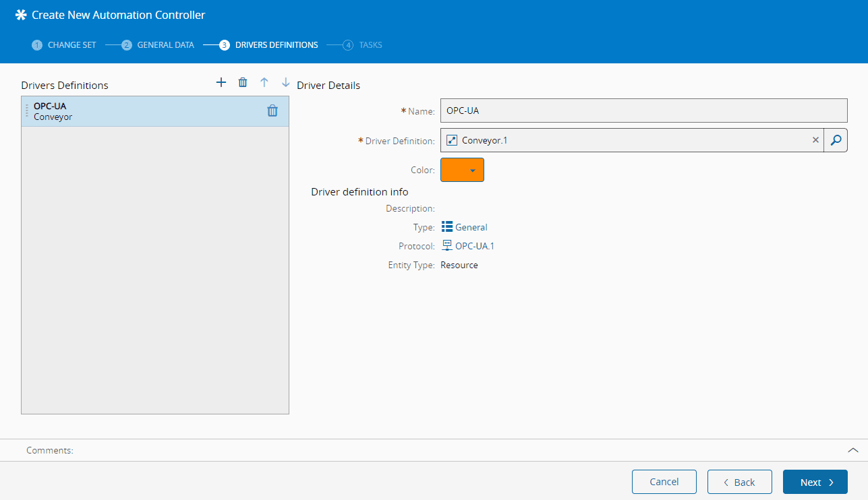Clear the Conveyor.1 driver definition value
Screen dimensions: 868x500
point(815,140)
